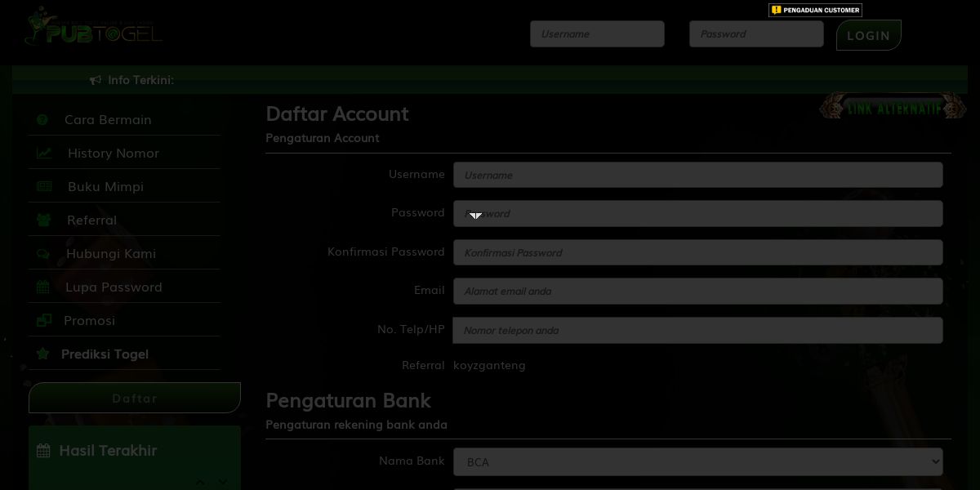The width and height of the screenshot is (980, 490).
Task: Open the Link Alternatif banner
Action: click(x=893, y=107)
